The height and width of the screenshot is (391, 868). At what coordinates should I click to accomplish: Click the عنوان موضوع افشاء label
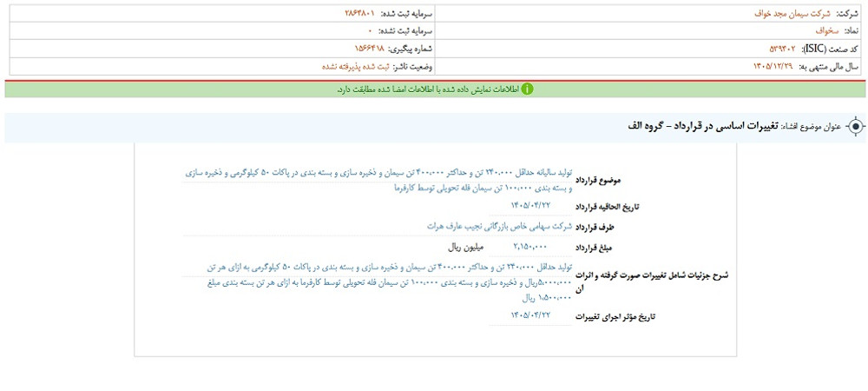pos(811,127)
